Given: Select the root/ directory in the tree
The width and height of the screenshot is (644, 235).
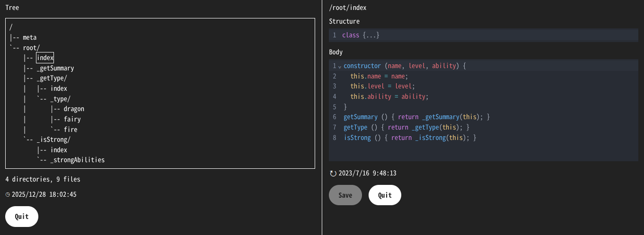Looking at the screenshot, I should pyautogui.click(x=31, y=48).
